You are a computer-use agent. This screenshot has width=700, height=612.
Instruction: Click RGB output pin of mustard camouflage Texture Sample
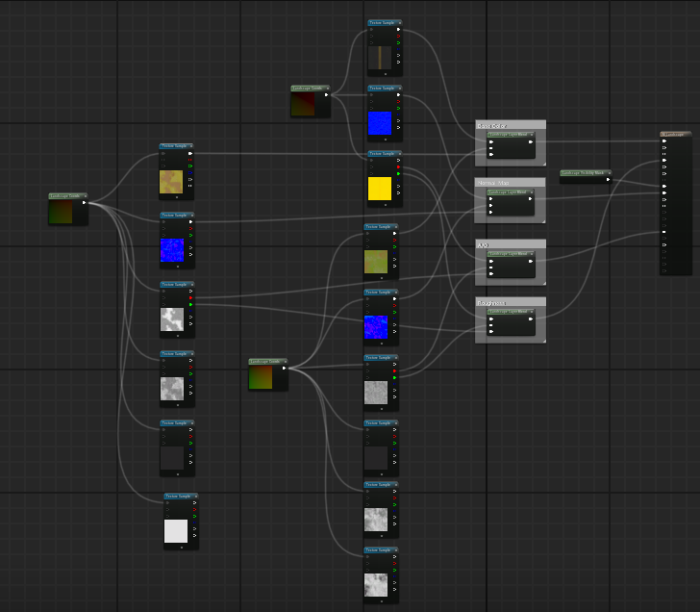[190, 153]
